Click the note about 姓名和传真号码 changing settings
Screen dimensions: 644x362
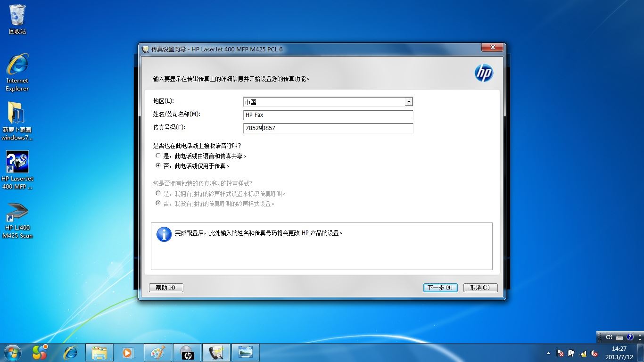coord(259,233)
